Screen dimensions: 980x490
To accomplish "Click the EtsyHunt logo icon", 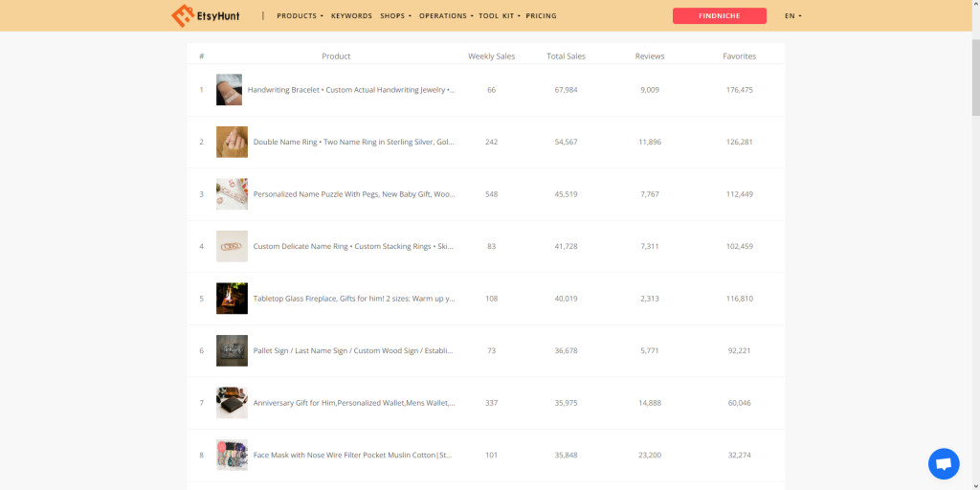I will point(183,16).
